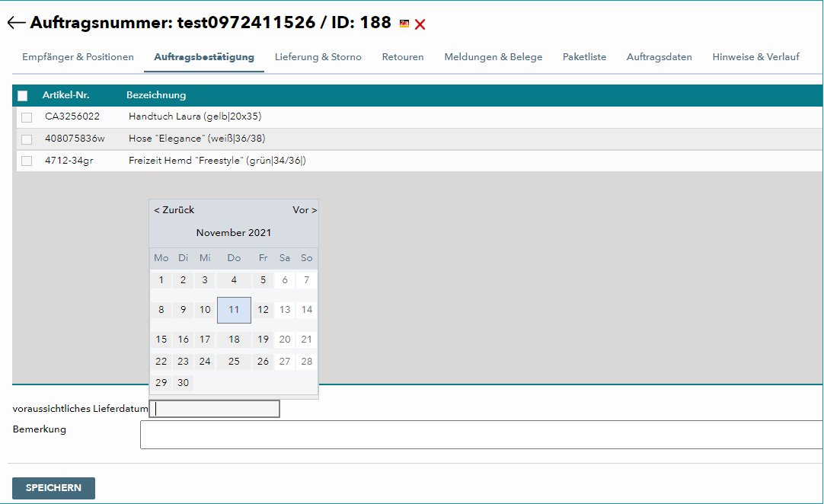Image resolution: width=824 pixels, height=504 pixels.
Task: Advance to next month with Vor
Action: point(305,209)
